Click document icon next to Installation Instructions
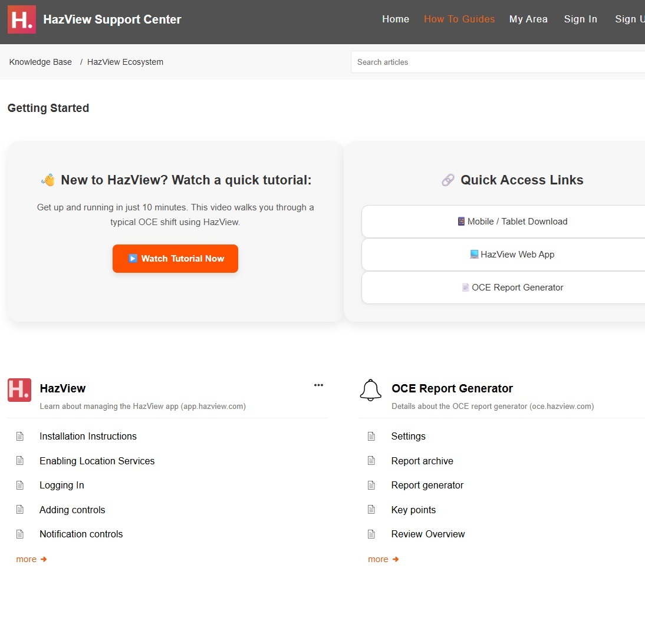The height and width of the screenshot is (644, 645). point(20,437)
